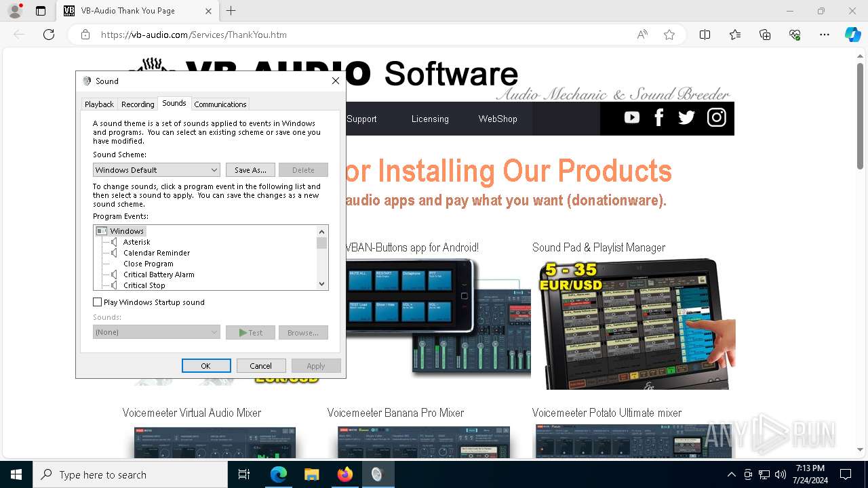Open a new browser tab
The width and height of the screenshot is (868, 488).
(231, 11)
